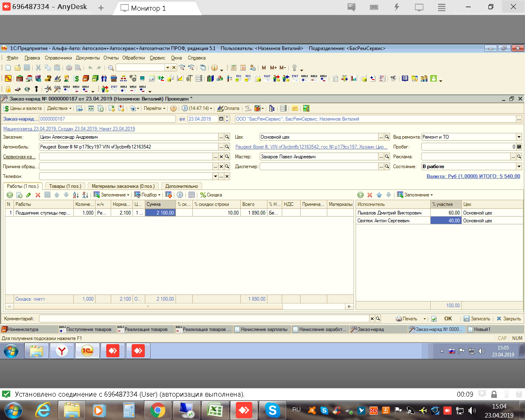Switch to the Товары (1 поз.) tab
525x420 pixels.
click(65, 186)
